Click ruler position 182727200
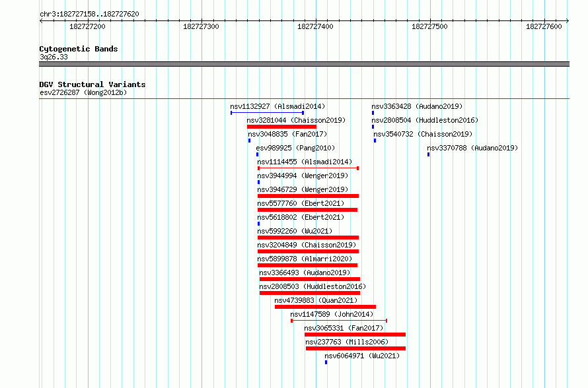 (x=87, y=26)
